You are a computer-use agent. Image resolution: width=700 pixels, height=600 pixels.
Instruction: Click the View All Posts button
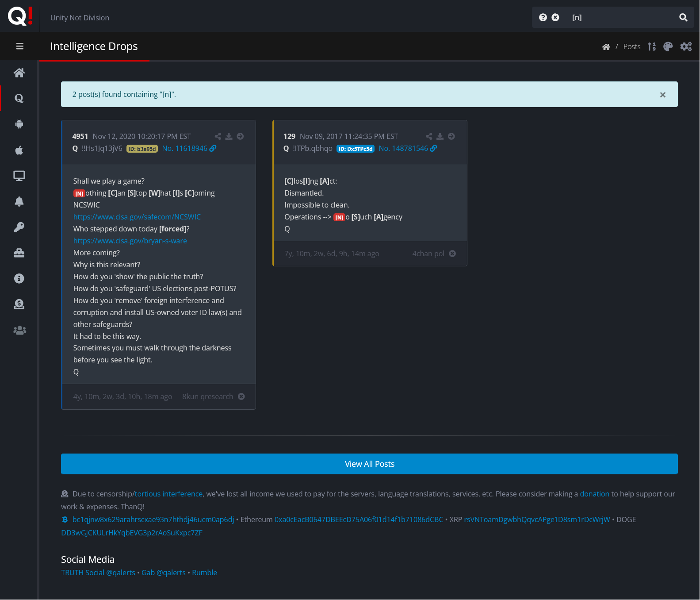coord(369,464)
